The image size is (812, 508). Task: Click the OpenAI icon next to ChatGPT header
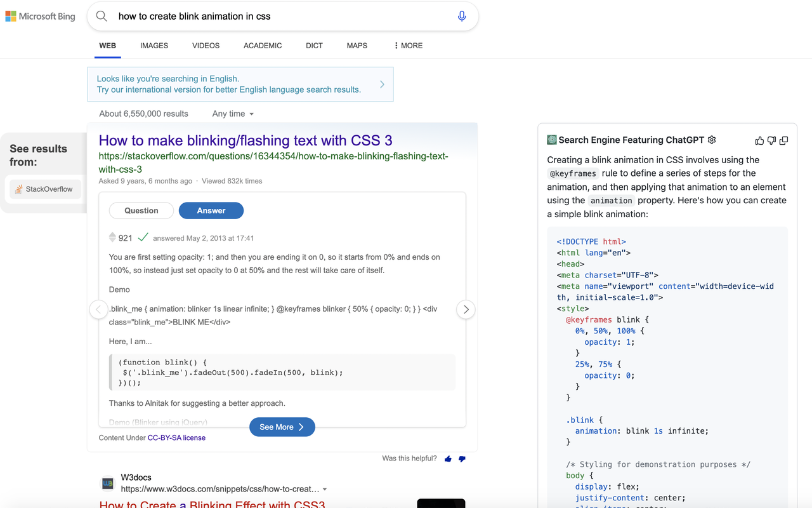coord(551,140)
